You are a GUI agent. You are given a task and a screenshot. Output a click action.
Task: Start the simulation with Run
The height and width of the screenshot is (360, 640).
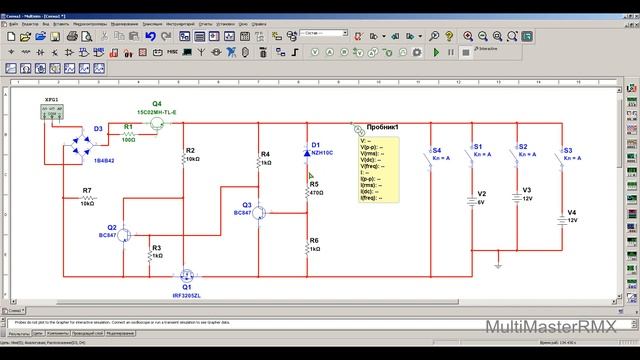pos(436,52)
